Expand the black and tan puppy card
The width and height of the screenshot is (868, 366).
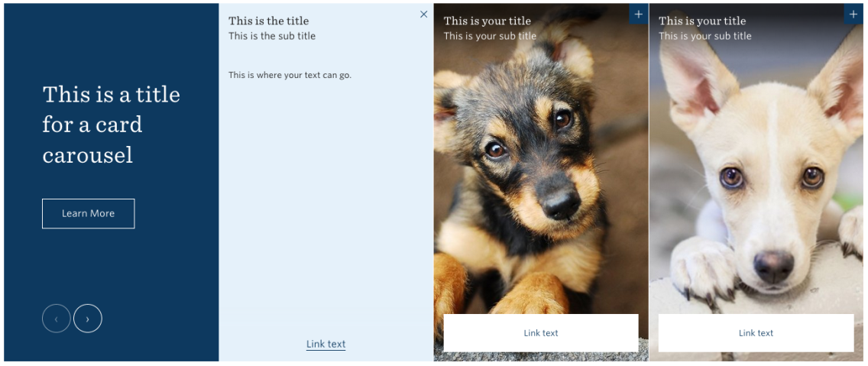[x=639, y=15]
